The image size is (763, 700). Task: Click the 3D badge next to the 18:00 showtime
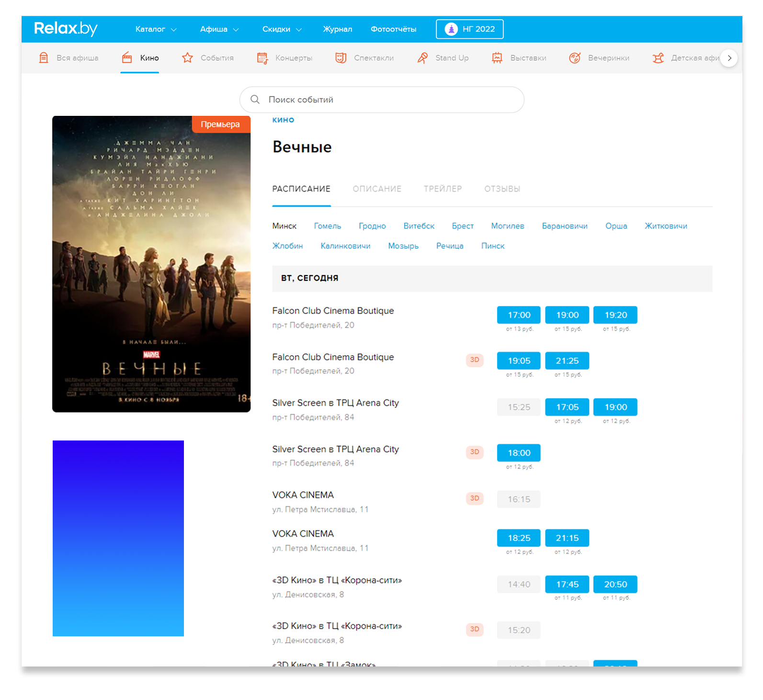(x=475, y=452)
